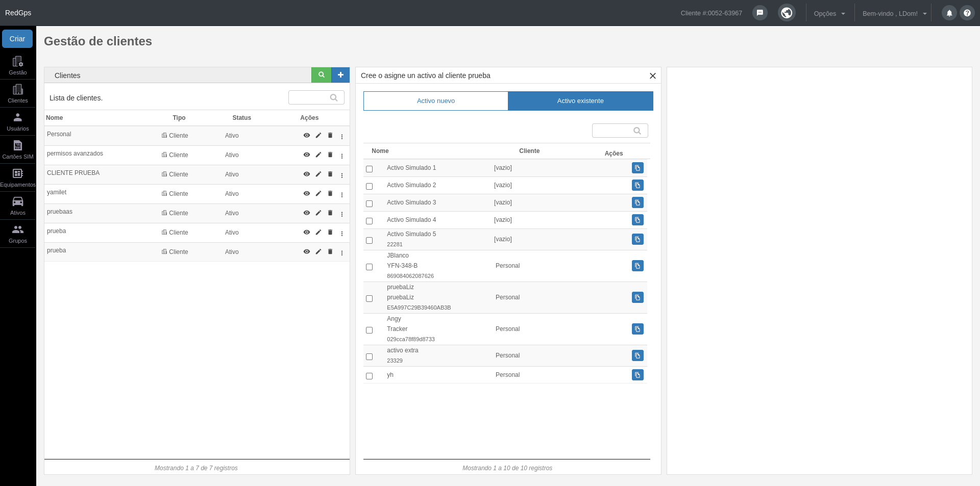Open the help question mark icon

[967, 13]
